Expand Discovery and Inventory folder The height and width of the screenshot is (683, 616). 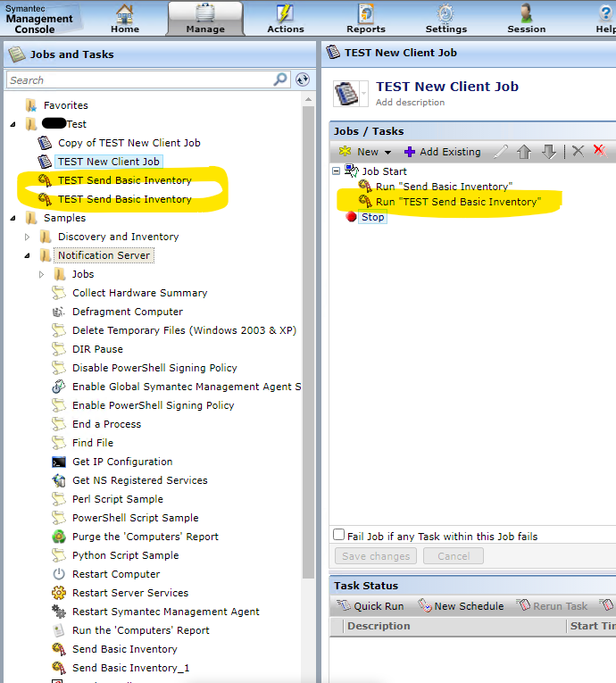[27, 237]
